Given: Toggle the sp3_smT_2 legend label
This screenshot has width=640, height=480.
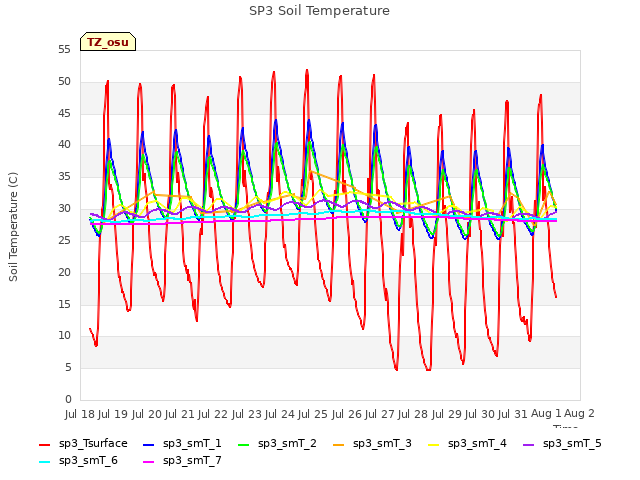Looking at the screenshot, I should [x=287, y=444].
